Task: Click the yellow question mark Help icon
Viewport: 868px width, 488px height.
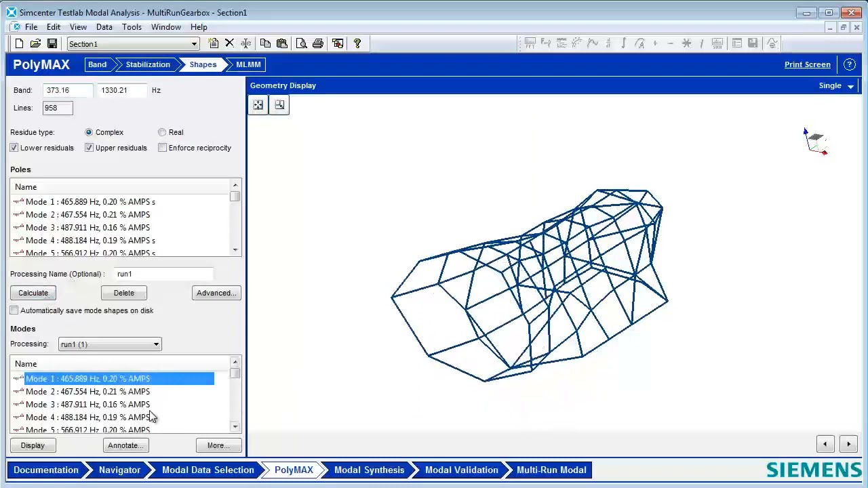Action: point(357,43)
